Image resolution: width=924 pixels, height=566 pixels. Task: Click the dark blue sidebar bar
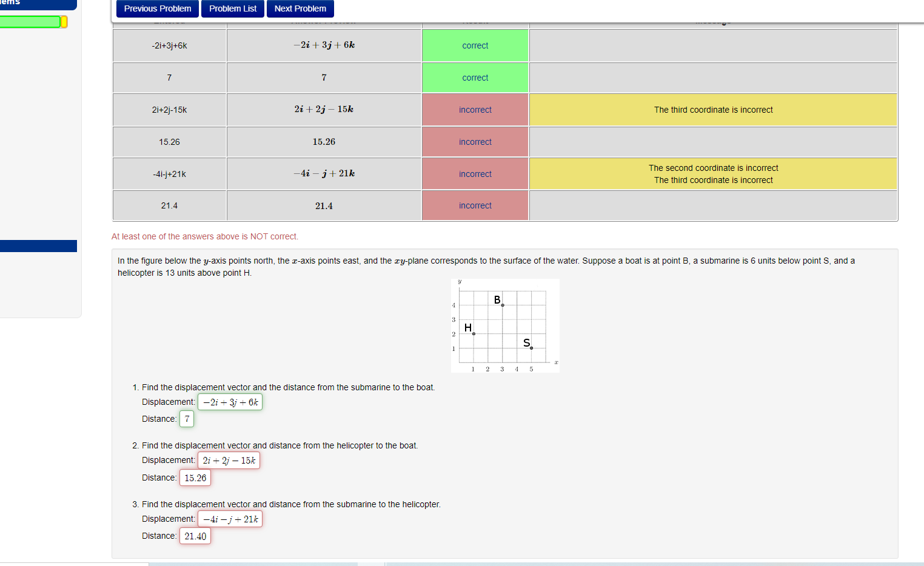[38, 246]
